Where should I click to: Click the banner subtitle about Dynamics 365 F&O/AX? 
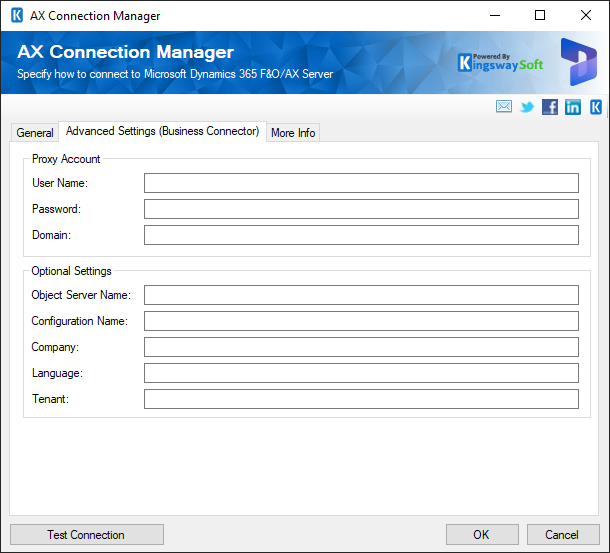point(175,74)
